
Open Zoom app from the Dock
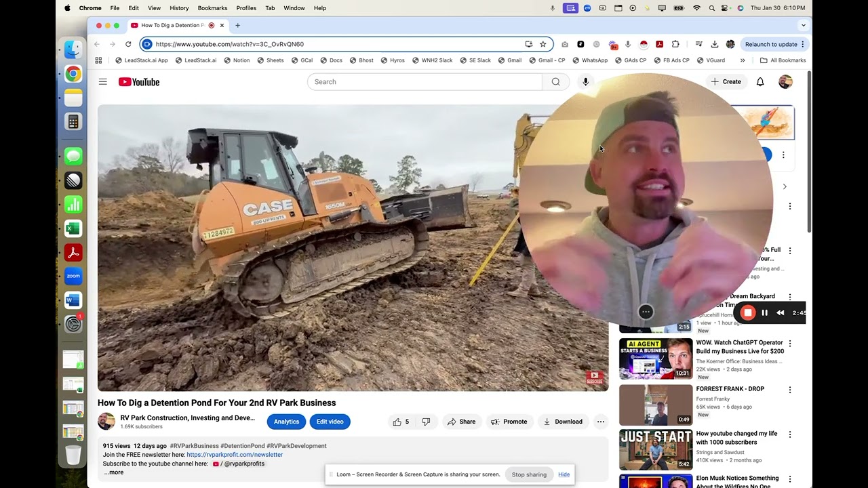click(x=73, y=276)
